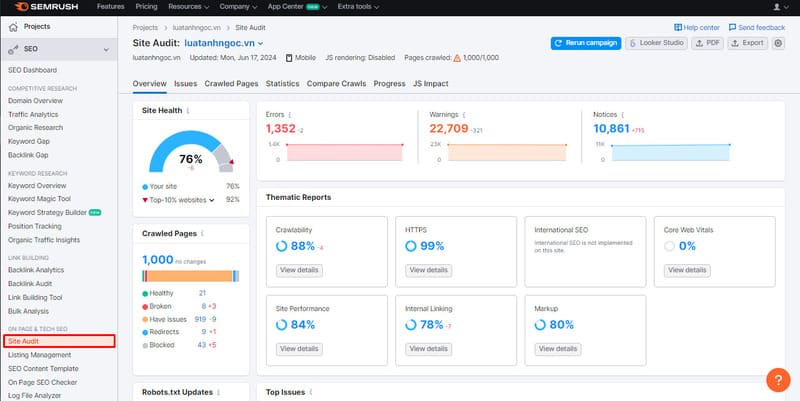The image size is (800, 401).
Task: Open the Resources menu
Action: click(x=191, y=7)
